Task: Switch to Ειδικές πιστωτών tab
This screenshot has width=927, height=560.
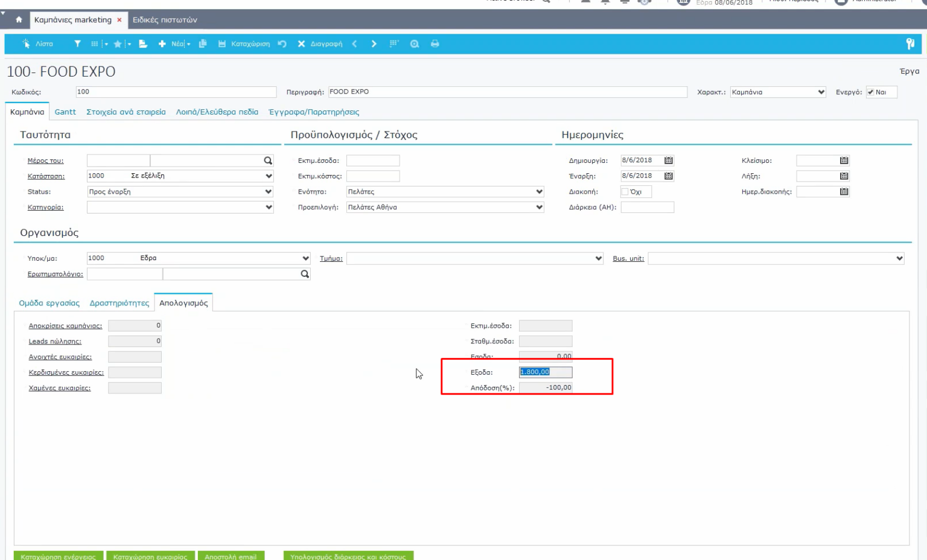Action: tap(165, 20)
